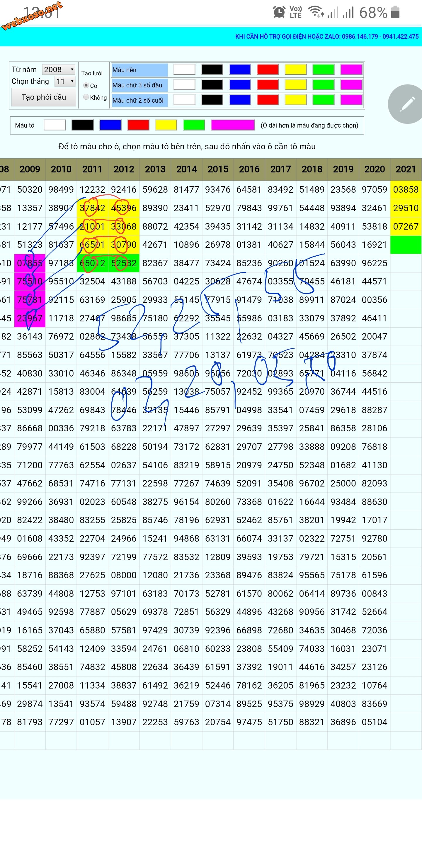
Task: Pick red for Màu chữ 3 số đầu
Action: 268,85
